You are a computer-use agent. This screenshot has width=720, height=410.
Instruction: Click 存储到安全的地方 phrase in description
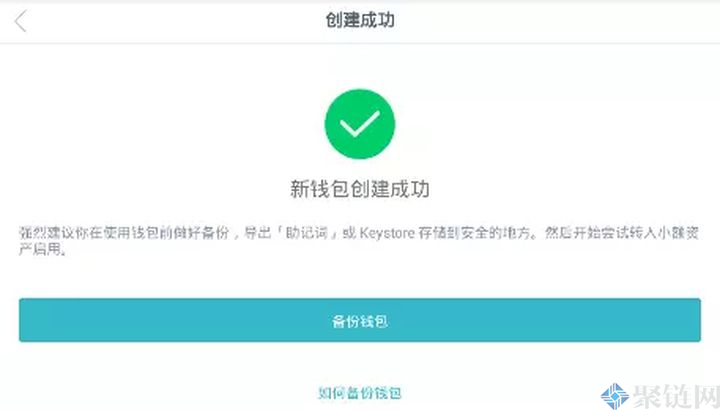(475, 233)
